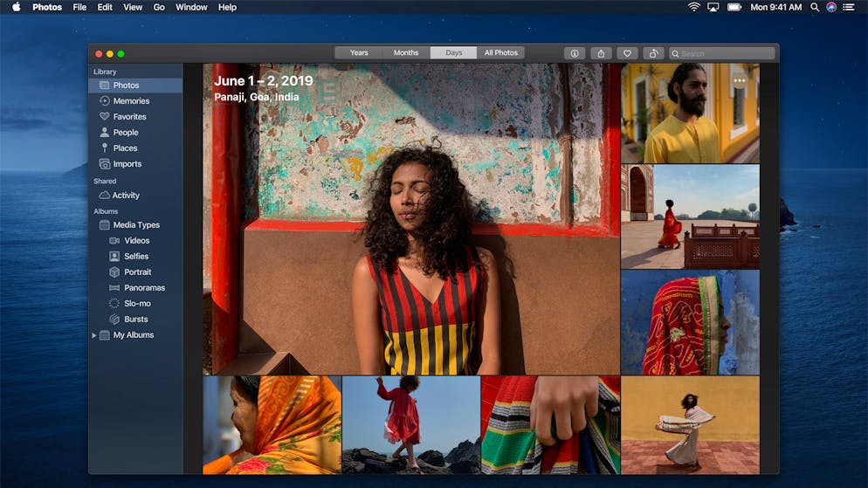Viewport: 868px width, 488px height.
Task: Open Siri from the menu bar
Action: [x=831, y=7]
